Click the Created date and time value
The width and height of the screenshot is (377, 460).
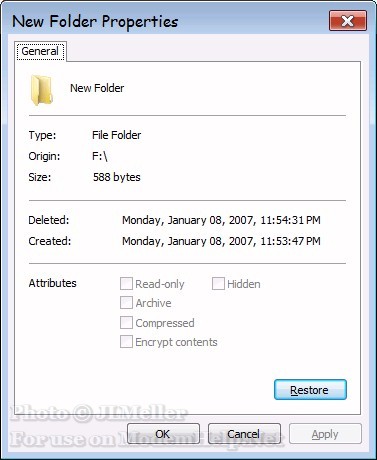coord(221,241)
